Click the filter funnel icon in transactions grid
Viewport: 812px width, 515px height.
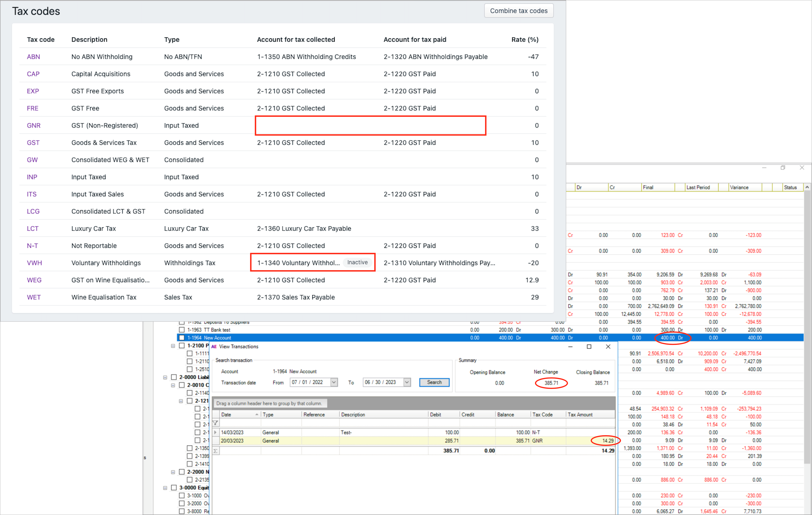[x=215, y=423]
